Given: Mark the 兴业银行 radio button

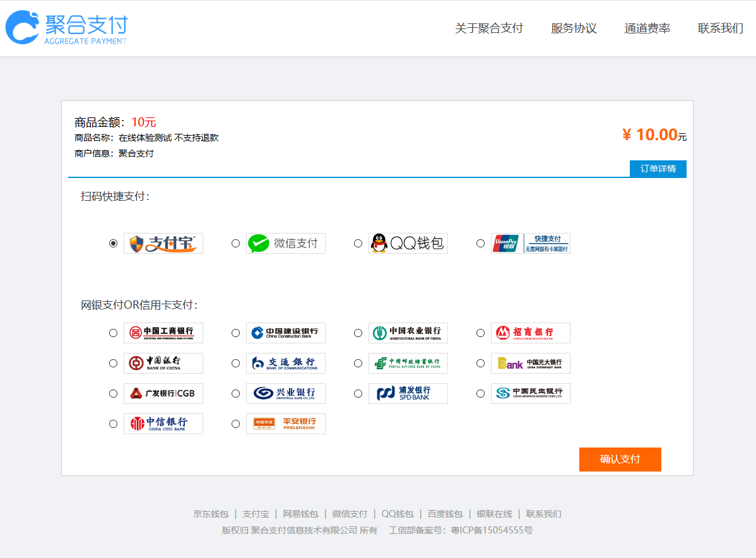Looking at the screenshot, I should 236,393.
